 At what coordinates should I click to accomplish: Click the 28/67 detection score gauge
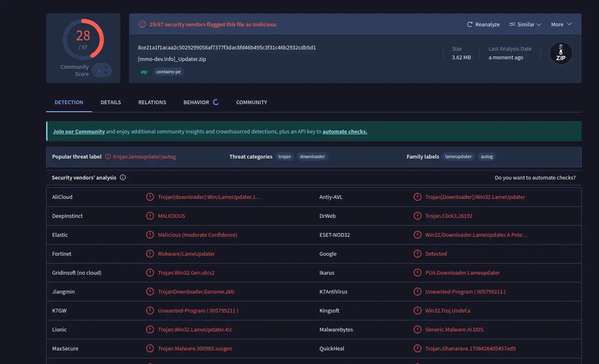tap(83, 39)
